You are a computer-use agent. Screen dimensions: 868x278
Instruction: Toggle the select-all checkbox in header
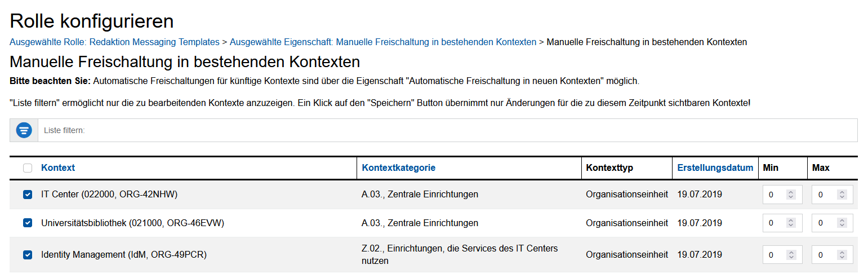click(x=28, y=168)
